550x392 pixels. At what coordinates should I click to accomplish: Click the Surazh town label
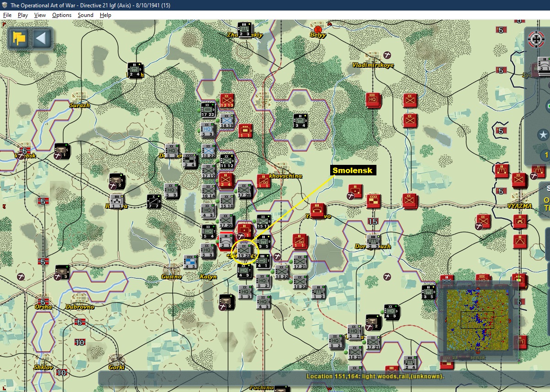pos(80,105)
